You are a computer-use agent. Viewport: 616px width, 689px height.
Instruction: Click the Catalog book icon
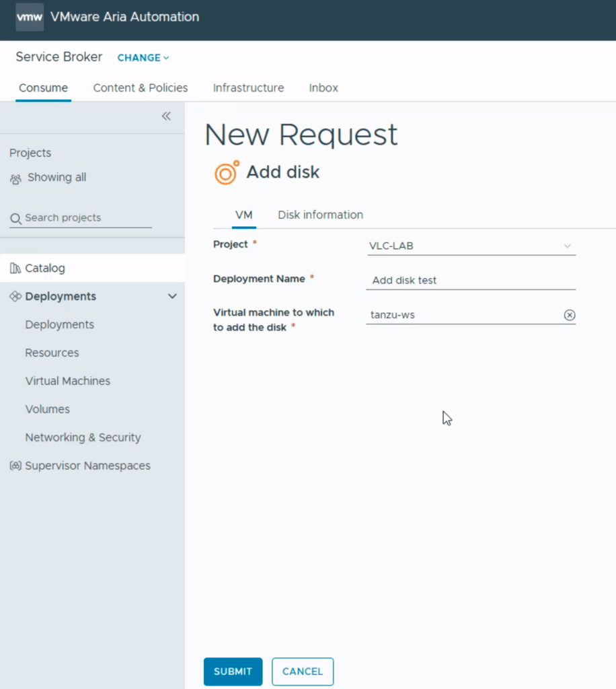[15, 268]
